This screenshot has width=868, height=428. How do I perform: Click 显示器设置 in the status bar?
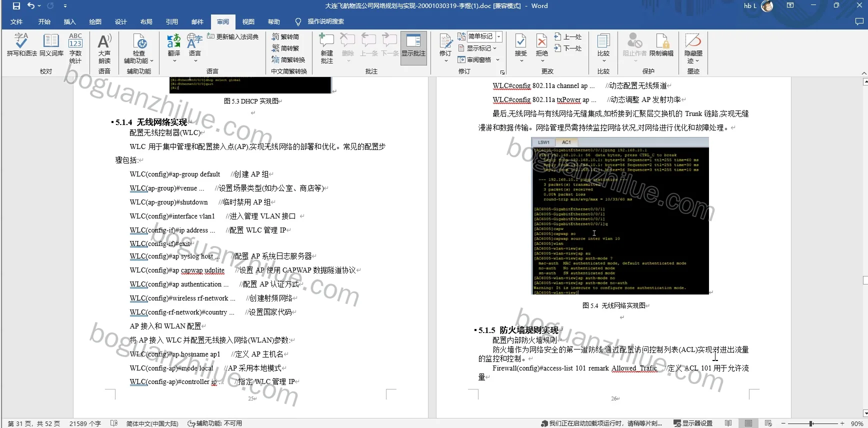pos(693,423)
